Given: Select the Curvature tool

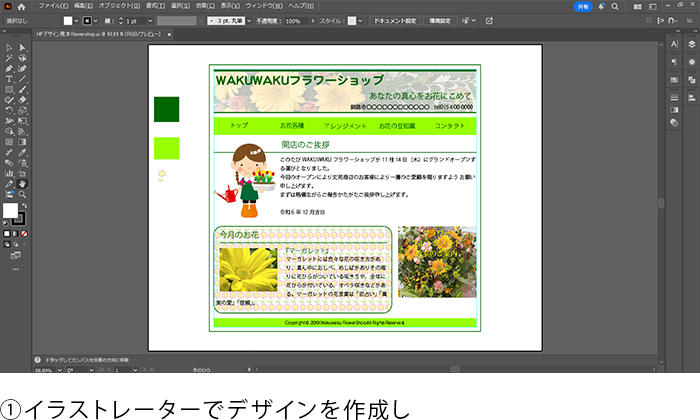Looking at the screenshot, I should [x=22, y=68].
